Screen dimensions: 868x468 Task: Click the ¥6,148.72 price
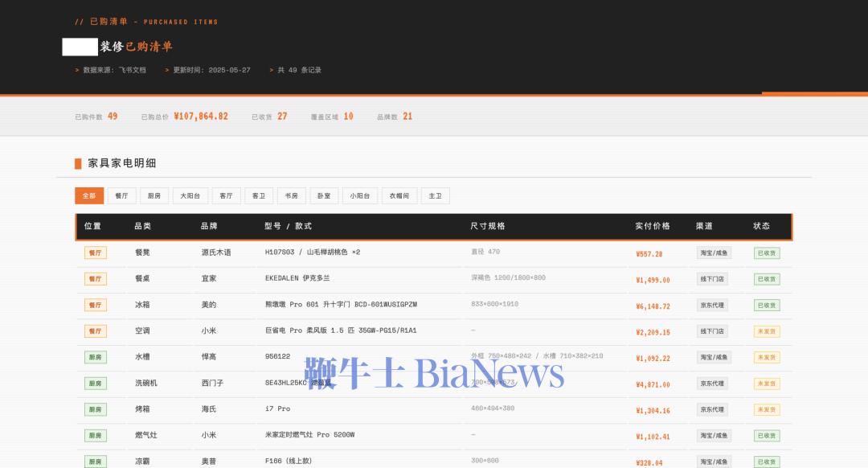pos(653,306)
